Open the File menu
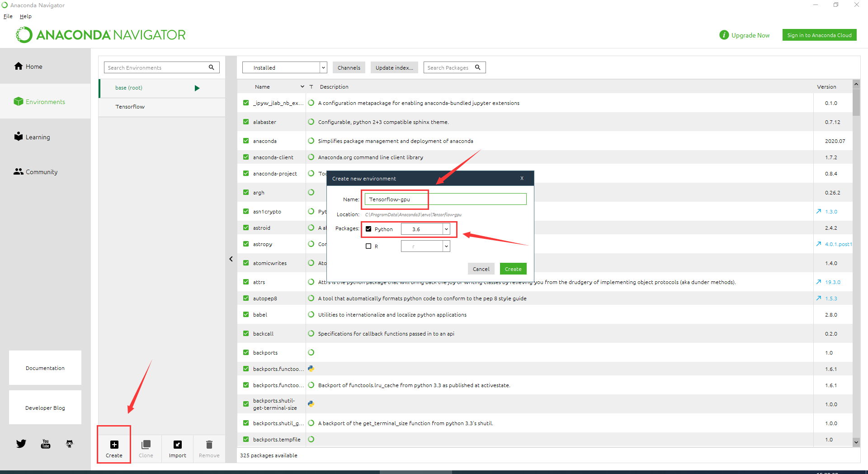This screenshot has width=868, height=474. [8, 16]
